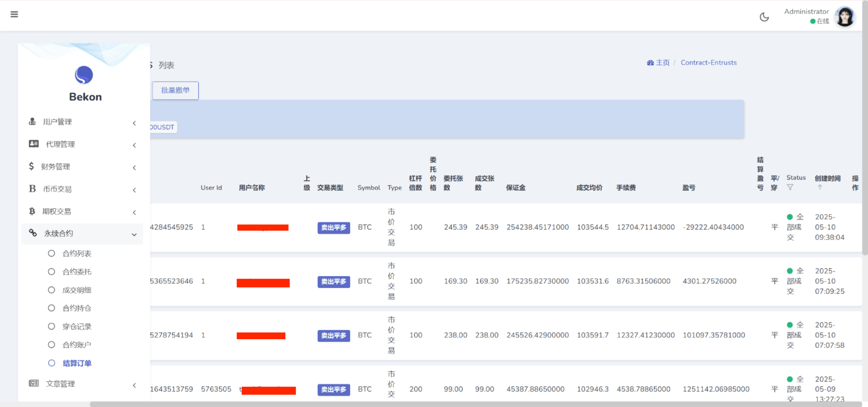
Task: Expand the 期权交易 menu chevron
Action: point(134,212)
